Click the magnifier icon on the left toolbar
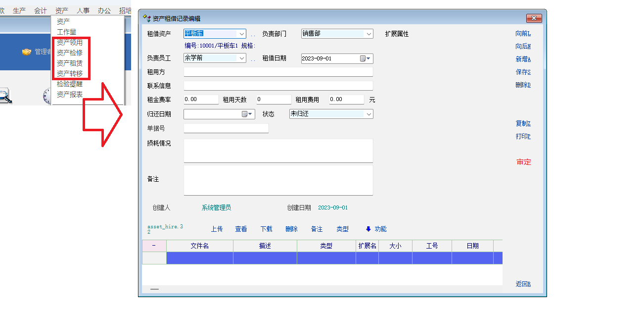The image size is (644, 311). click(x=5, y=96)
